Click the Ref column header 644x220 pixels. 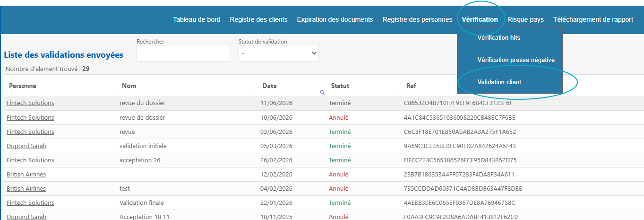click(411, 86)
